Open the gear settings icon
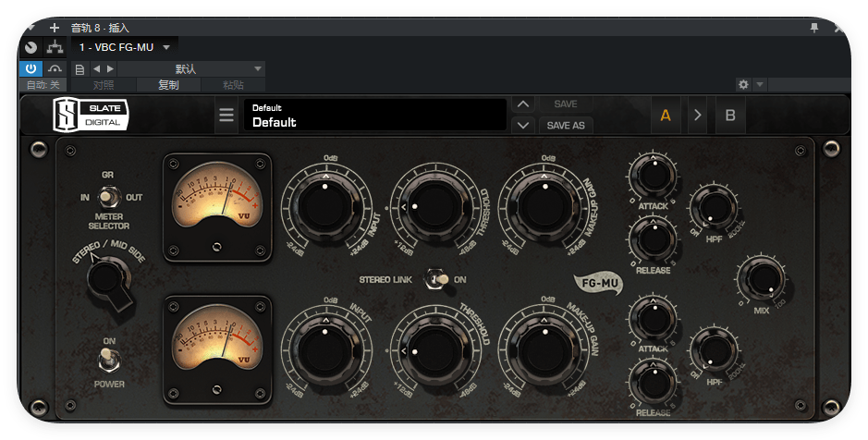Image resolution: width=868 pixels, height=440 pixels. pyautogui.click(x=743, y=84)
